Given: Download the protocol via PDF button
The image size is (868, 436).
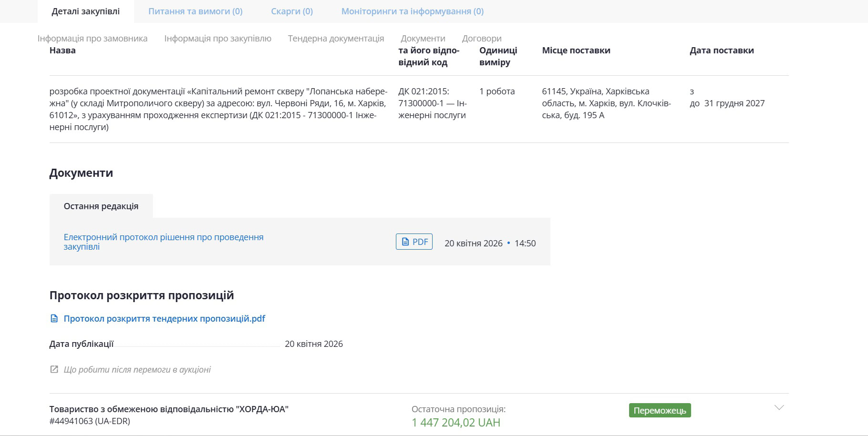Looking at the screenshot, I should click(x=414, y=242).
